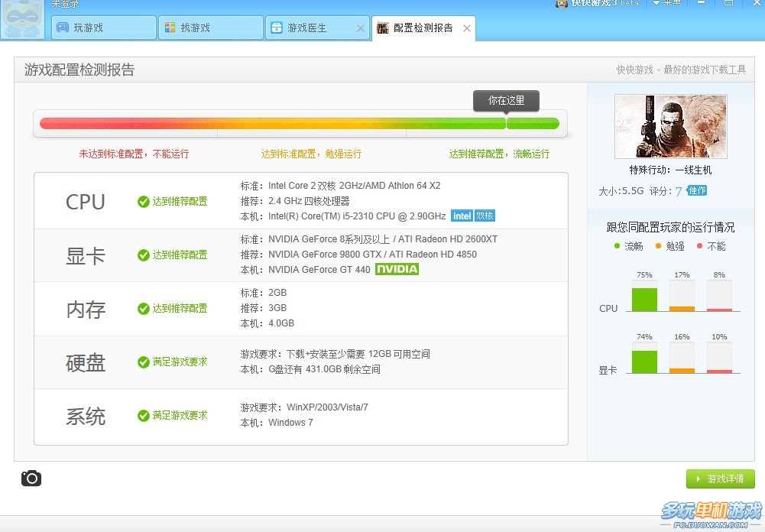The height and width of the screenshot is (532, 765).
Task: Click the raccoon mascot avatar icon
Action: click(x=22, y=20)
